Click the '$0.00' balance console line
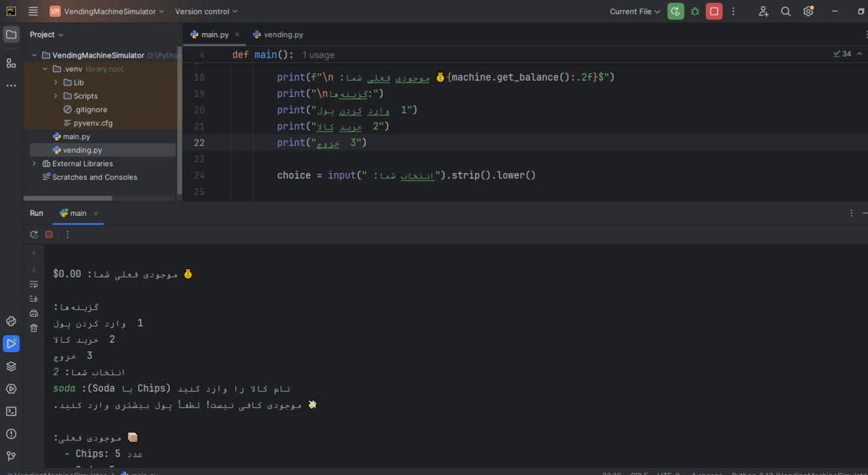The width and height of the screenshot is (868, 475). click(123, 274)
